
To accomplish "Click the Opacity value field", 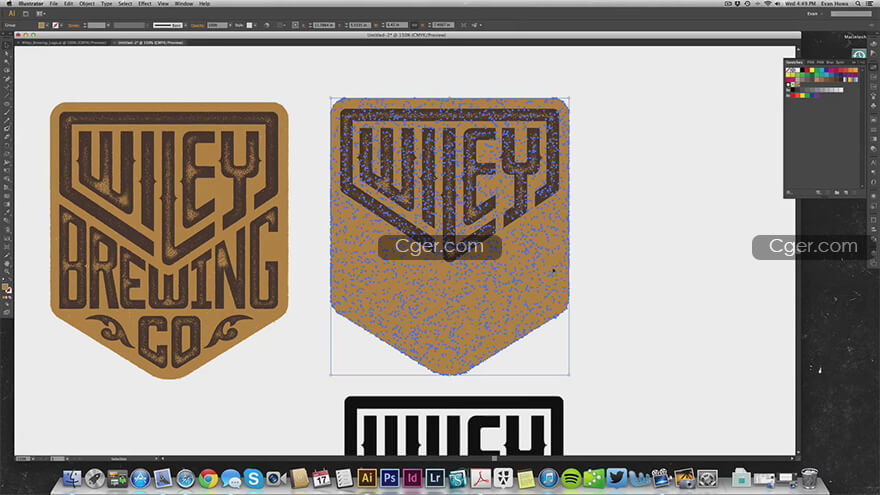I will [x=216, y=25].
